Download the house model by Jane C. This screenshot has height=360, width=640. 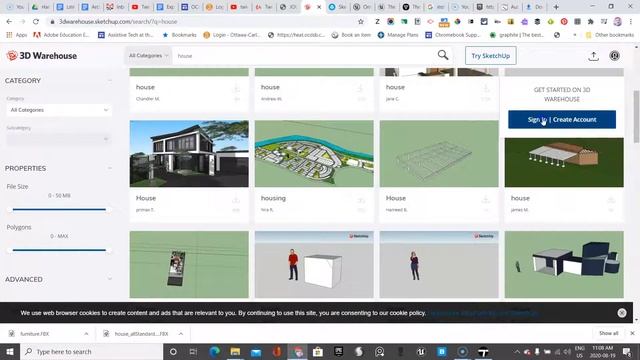[x=486, y=89]
